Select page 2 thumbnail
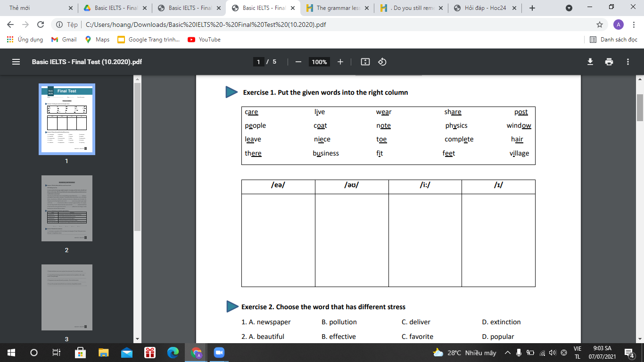 (67, 208)
